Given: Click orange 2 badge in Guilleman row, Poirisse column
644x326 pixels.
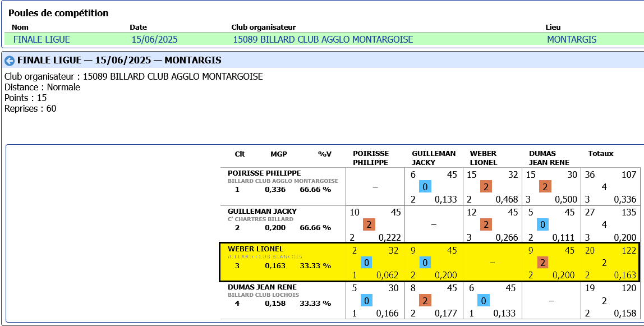Looking at the screenshot, I should tap(369, 224).
